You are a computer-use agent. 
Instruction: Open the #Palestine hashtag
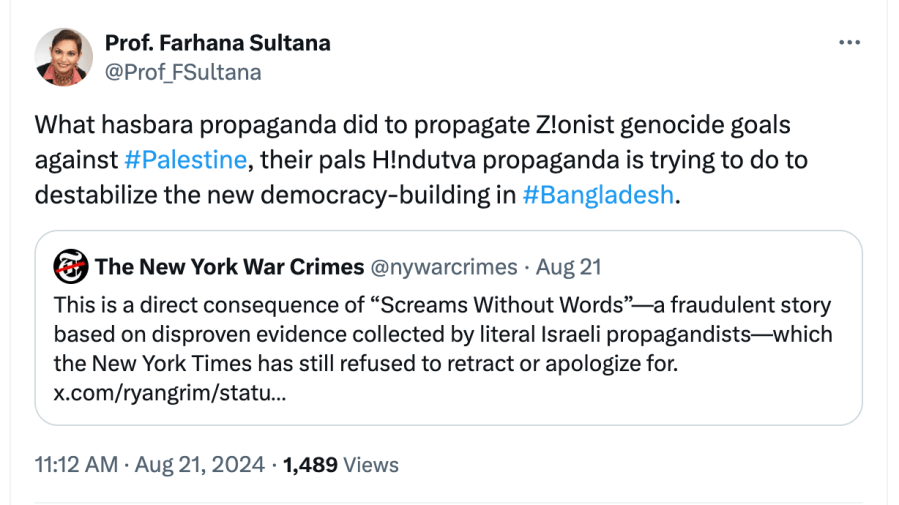(x=186, y=159)
